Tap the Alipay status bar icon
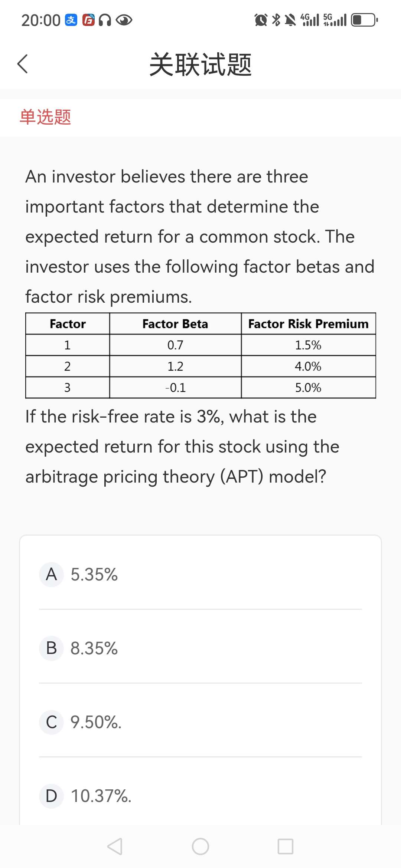This screenshot has height=868, width=401. pyautogui.click(x=71, y=20)
